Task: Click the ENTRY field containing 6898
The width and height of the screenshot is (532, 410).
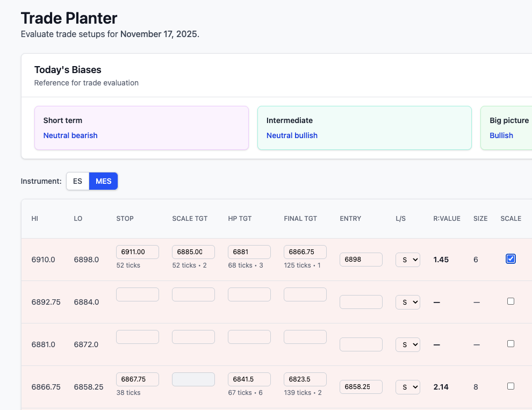Action: coord(361,260)
